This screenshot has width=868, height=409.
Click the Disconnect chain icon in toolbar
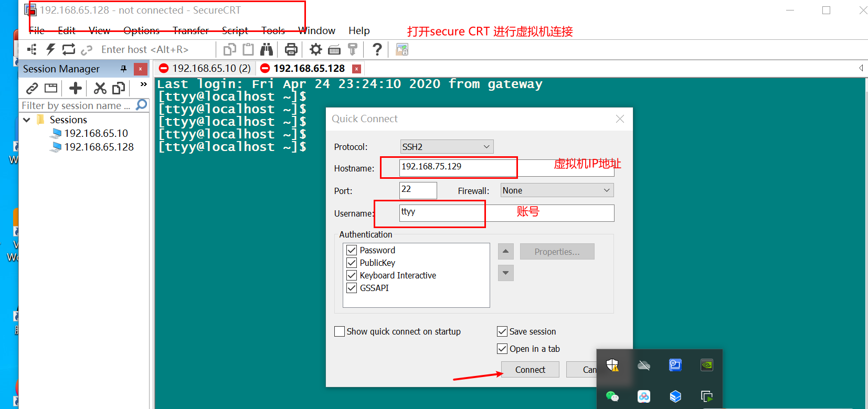coord(87,50)
